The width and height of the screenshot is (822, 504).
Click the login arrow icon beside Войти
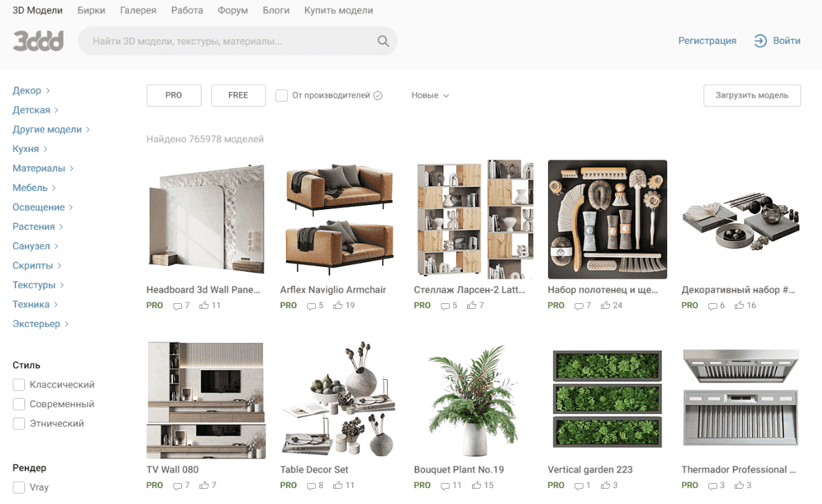tap(760, 40)
